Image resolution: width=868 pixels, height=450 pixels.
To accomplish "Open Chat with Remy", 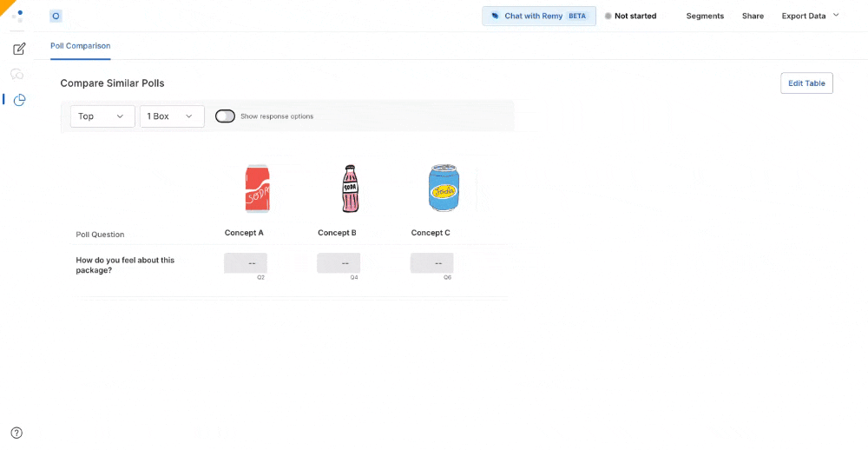I will tap(539, 16).
